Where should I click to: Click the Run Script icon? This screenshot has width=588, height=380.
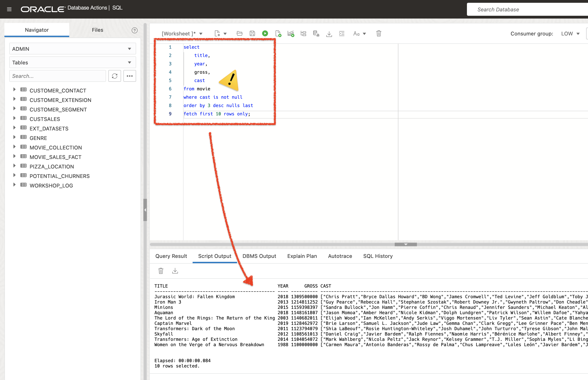coord(278,34)
